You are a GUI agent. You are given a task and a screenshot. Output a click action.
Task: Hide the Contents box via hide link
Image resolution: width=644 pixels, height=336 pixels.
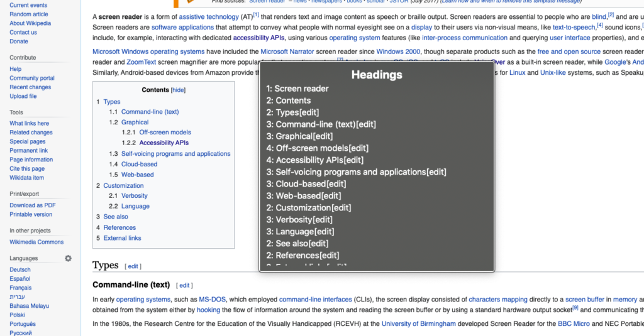coord(178,90)
